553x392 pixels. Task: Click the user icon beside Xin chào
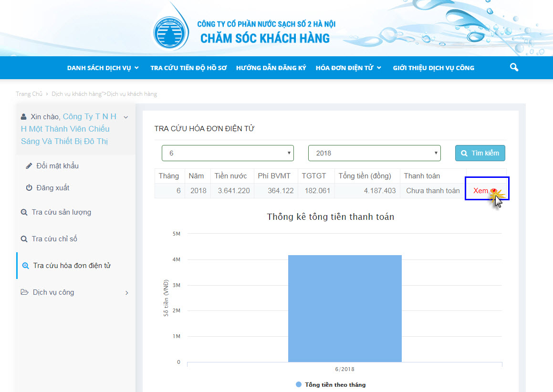(23, 116)
